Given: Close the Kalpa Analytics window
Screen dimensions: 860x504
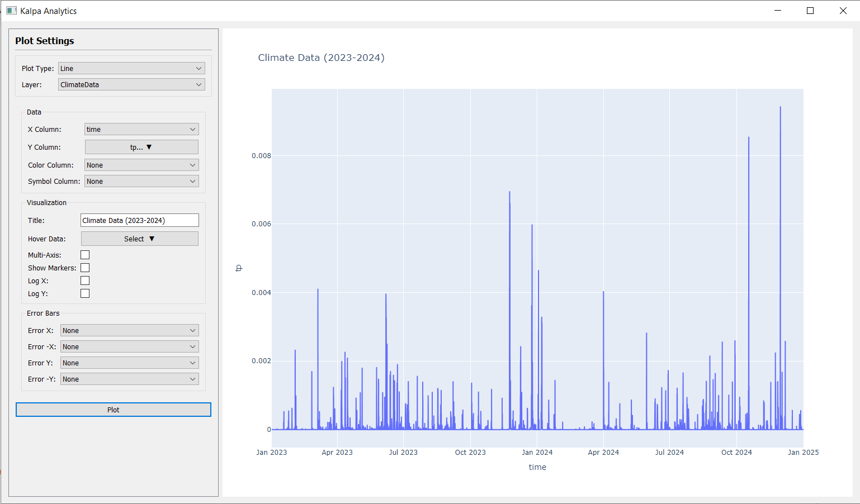Looking at the screenshot, I should 843,11.
